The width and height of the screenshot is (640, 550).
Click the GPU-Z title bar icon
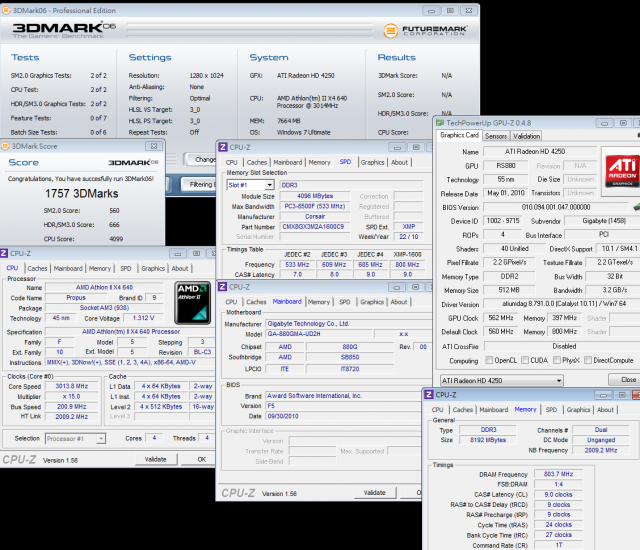[x=440, y=123]
